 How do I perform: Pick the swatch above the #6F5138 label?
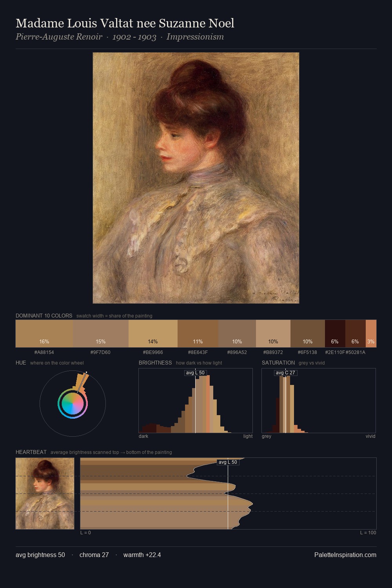308,334
